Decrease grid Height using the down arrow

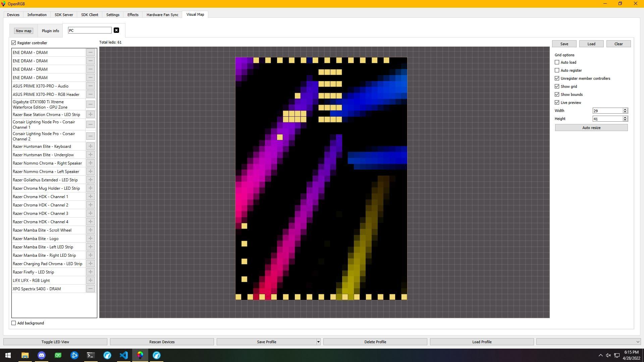point(625,120)
